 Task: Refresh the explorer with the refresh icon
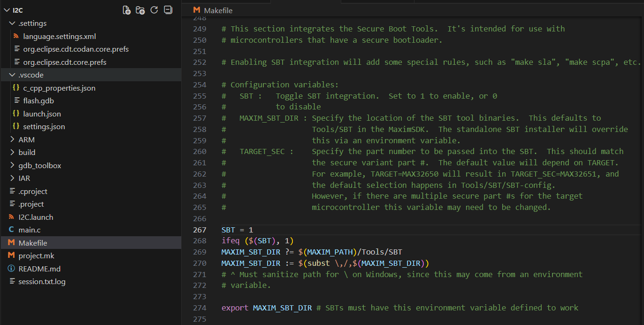pos(154,10)
